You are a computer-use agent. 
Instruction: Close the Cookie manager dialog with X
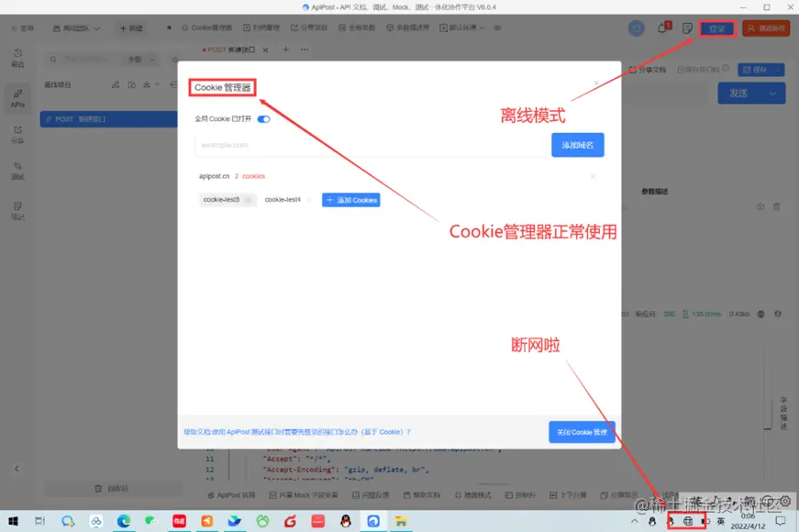point(596,83)
